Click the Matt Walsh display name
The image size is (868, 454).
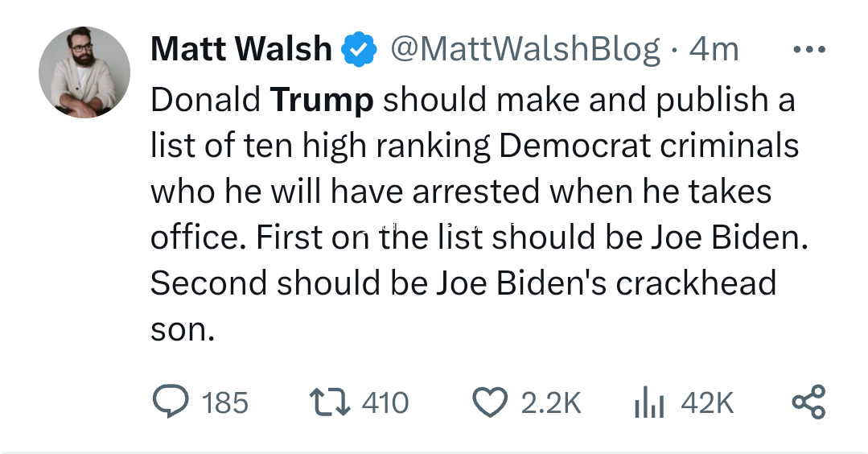(x=241, y=50)
